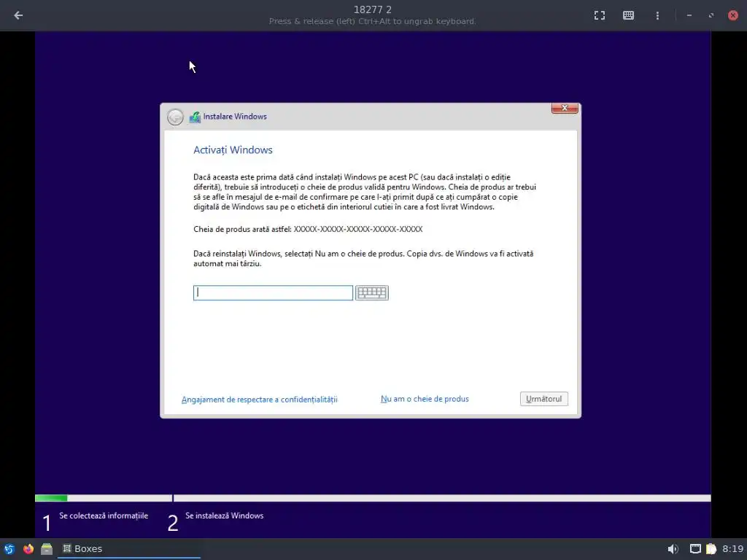Focus the product key input field
Viewport: 747px width, 560px height.
[x=273, y=292]
